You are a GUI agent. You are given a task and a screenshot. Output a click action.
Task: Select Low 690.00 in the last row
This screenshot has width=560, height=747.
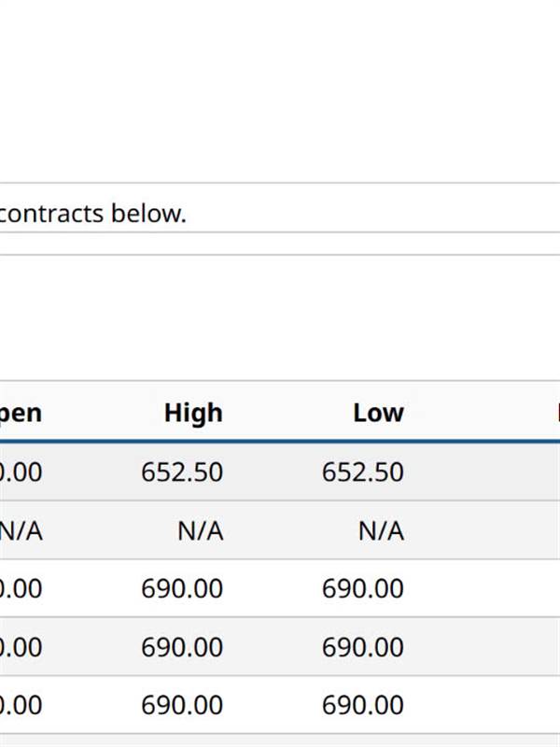coord(363,705)
